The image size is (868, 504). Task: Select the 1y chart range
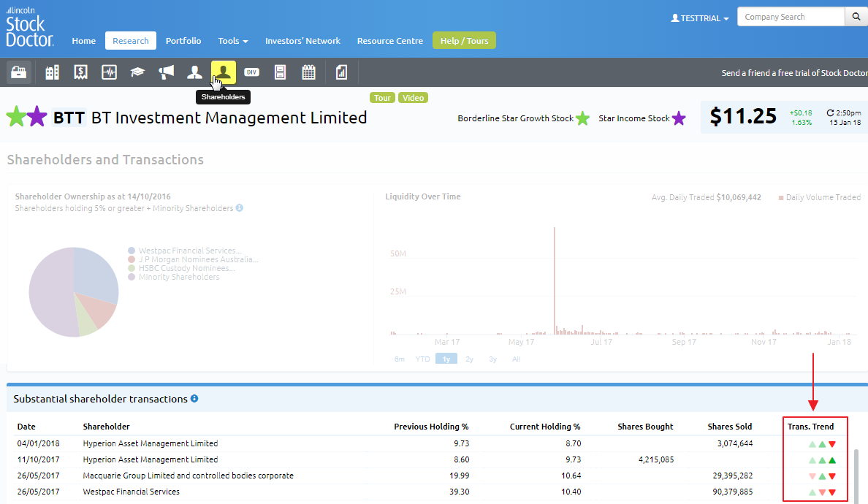coord(446,359)
